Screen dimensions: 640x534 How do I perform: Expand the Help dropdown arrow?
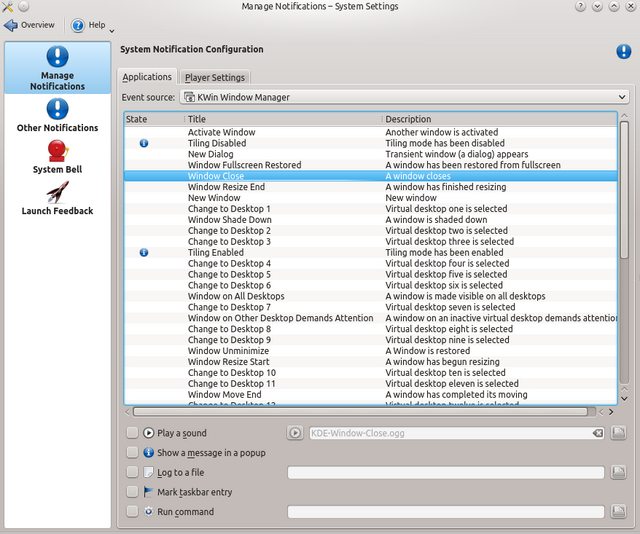(x=112, y=31)
